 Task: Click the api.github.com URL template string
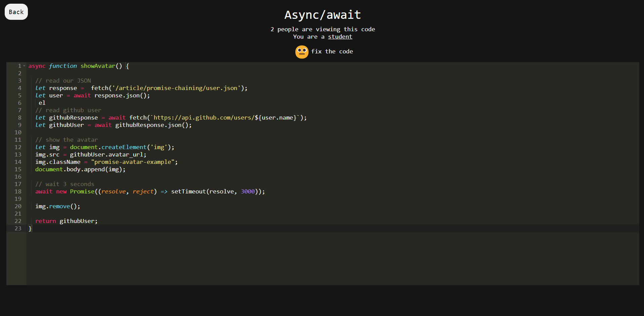coord(225,118)
